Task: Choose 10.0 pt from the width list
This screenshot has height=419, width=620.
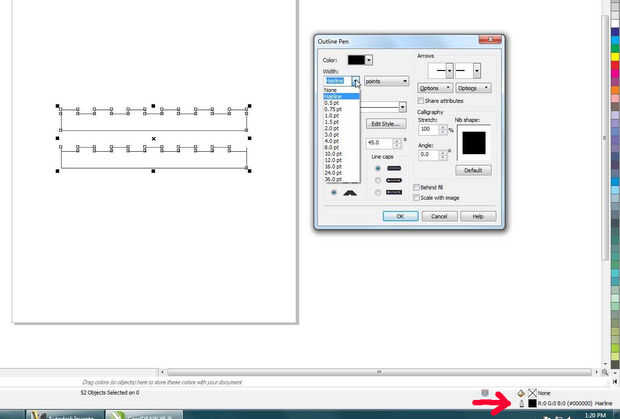Action: [342, 154]
